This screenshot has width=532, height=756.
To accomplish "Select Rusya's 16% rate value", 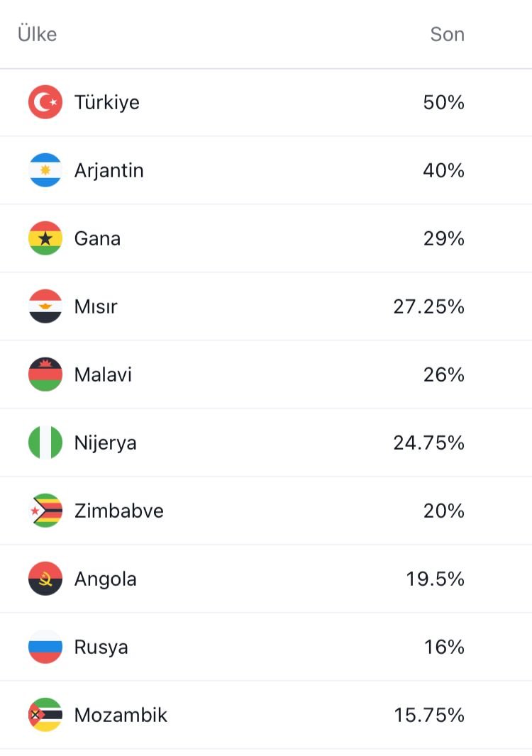I will point(444,647).
